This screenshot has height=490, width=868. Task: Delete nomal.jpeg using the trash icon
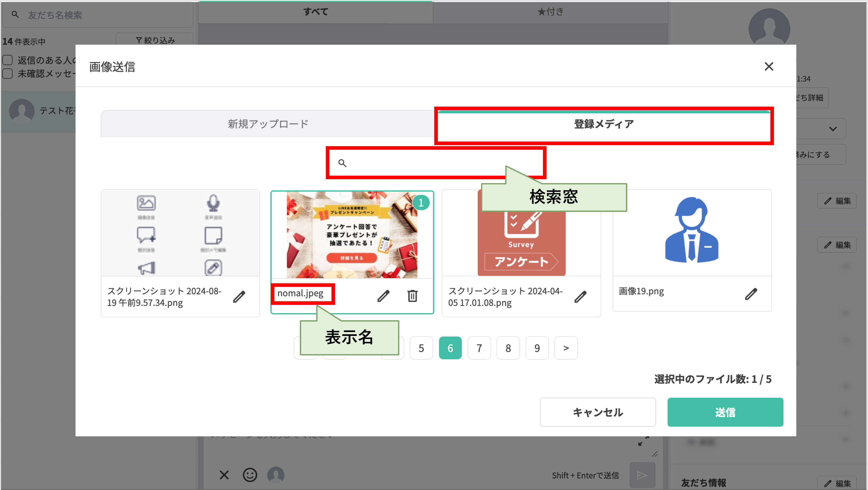(412, 296)
